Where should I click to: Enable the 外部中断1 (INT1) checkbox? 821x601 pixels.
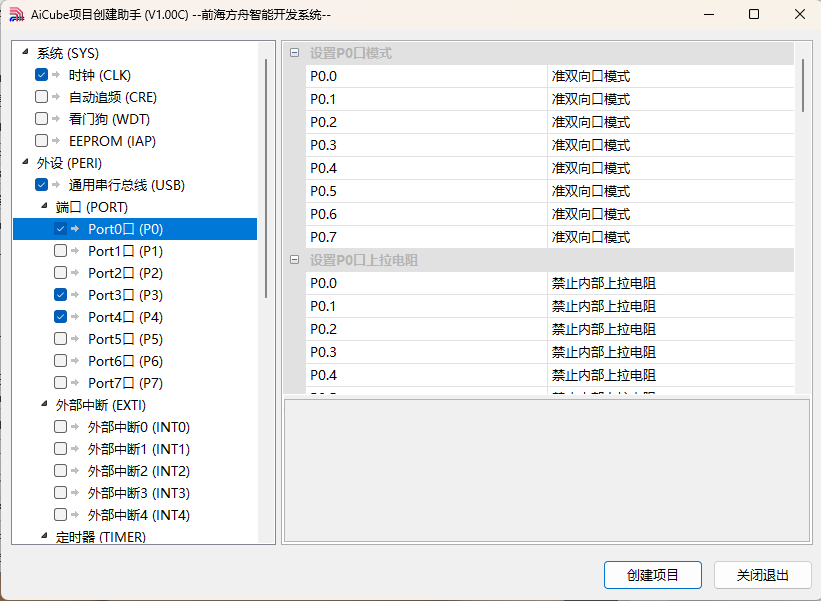pyautogui.click(x=60, y=449)
